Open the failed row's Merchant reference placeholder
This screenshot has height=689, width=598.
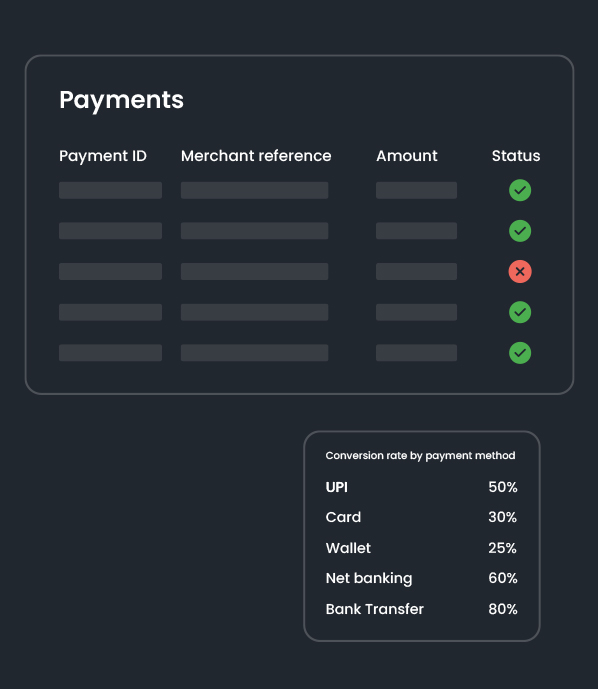[x=254, y=272]
